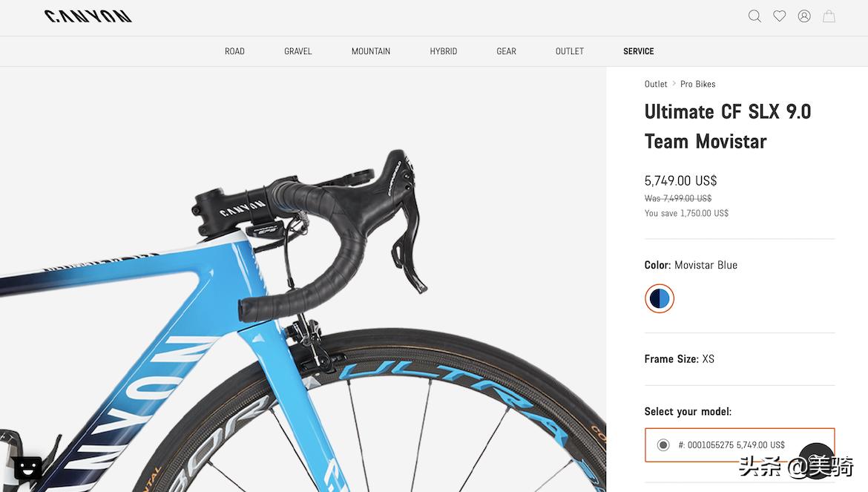This screenshot has height=492, width=868.
Task: Open the search magnifier icon
Action: (754, 16)
